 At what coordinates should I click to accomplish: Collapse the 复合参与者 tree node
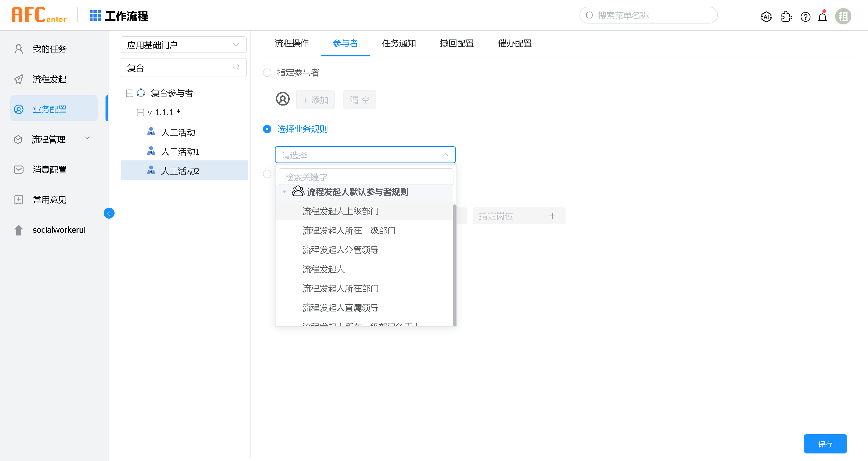(x=129, y=93)
